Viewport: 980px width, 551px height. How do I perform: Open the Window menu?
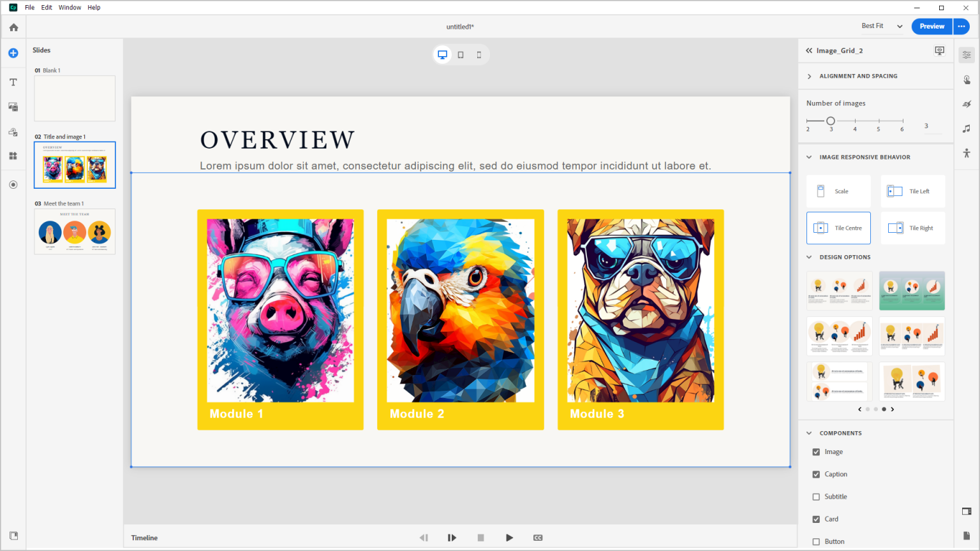click(70, 8)
